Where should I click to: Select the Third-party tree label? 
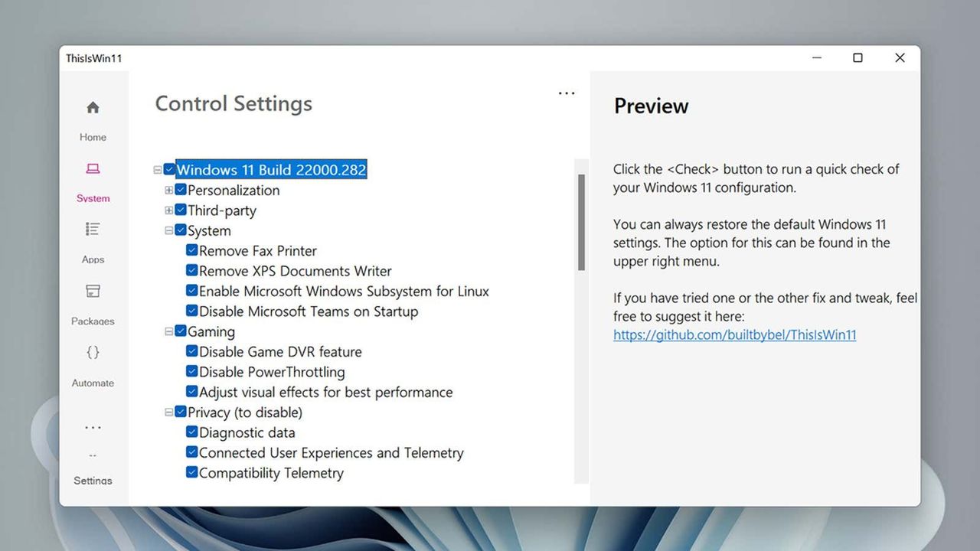pos(222,210)
